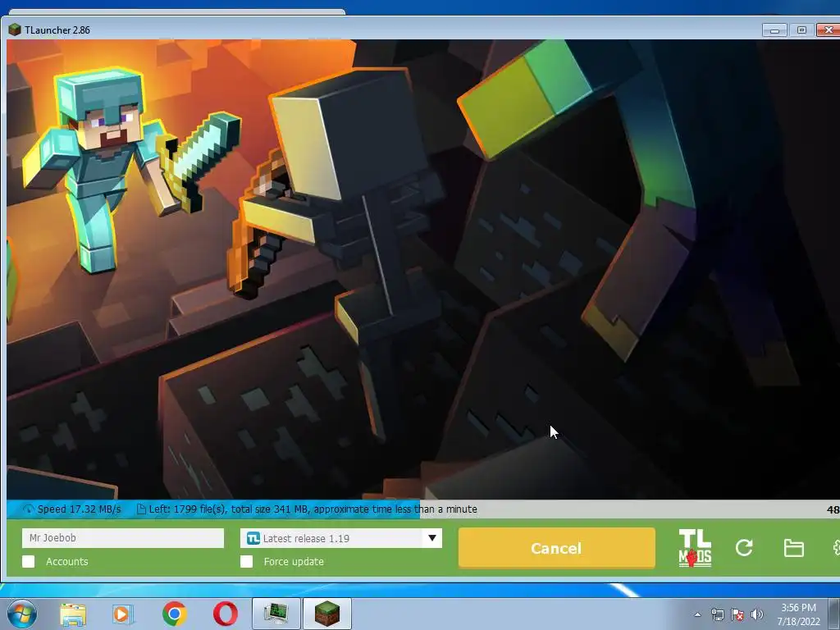Click the 3:56 PM clock
The width and height of the screenshot is (840, 630).
tap(798, 608)
